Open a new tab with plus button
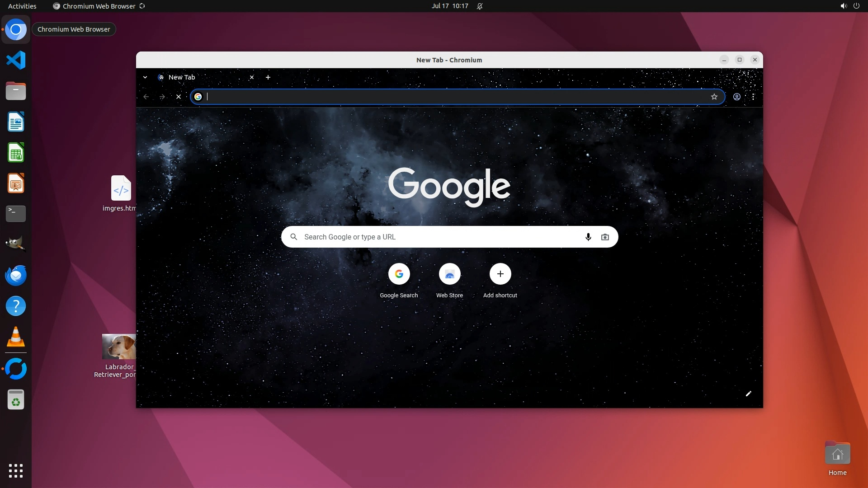Screen dimensions: 868x488 pos(268,77)
